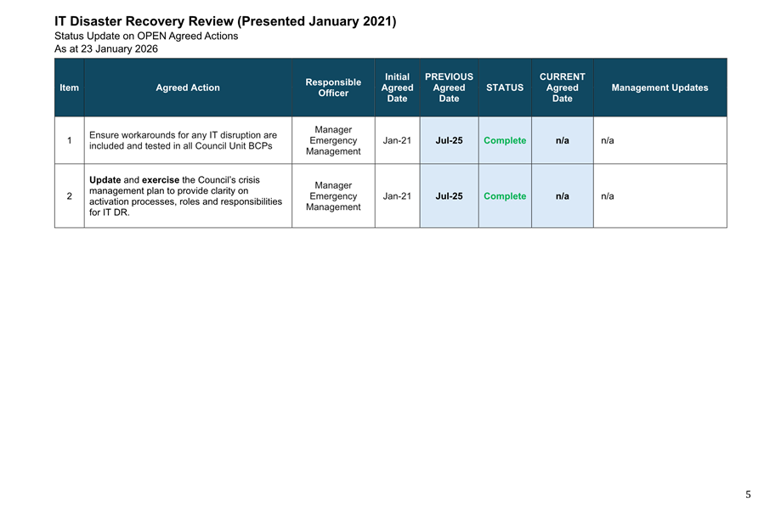Screen dimensions: 764x532
Task: Click the 'Jan-21' initial date in row 2
Action: [397, 196]
